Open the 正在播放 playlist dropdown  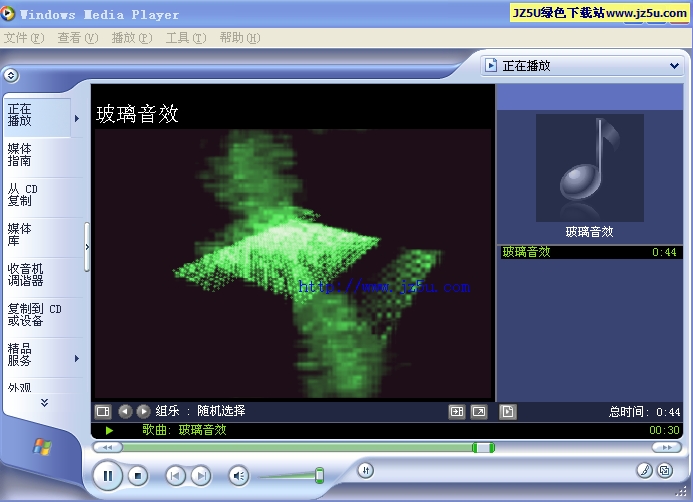582,66
